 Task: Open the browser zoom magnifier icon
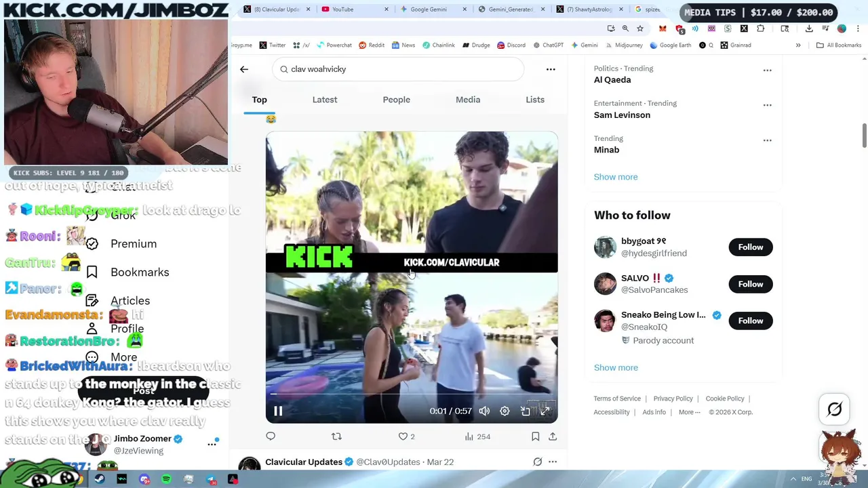(625, 28)
